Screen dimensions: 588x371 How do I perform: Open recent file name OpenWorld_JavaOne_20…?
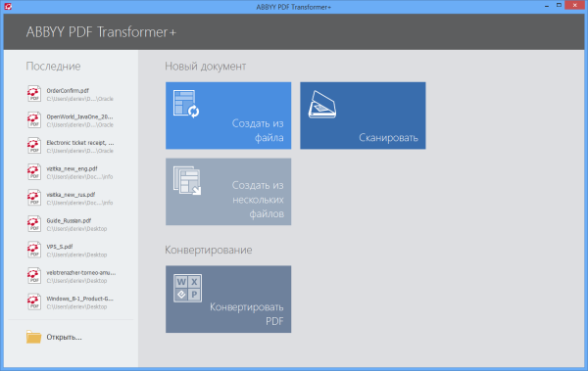(x=79, y=116)
